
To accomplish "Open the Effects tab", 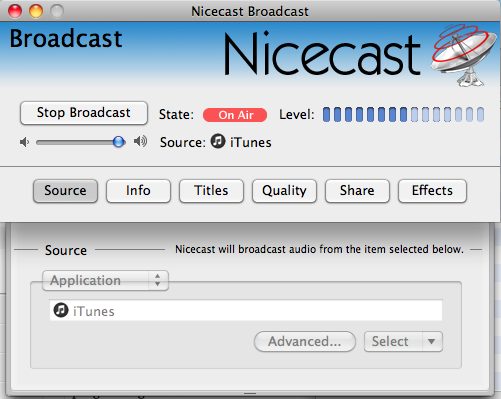I will click(x=432, y=191).
